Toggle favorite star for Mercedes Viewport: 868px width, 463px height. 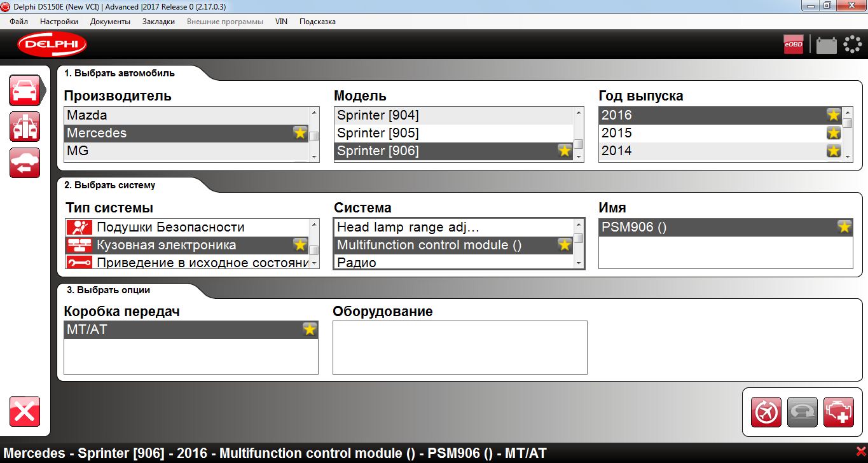(x=300, y=133)
